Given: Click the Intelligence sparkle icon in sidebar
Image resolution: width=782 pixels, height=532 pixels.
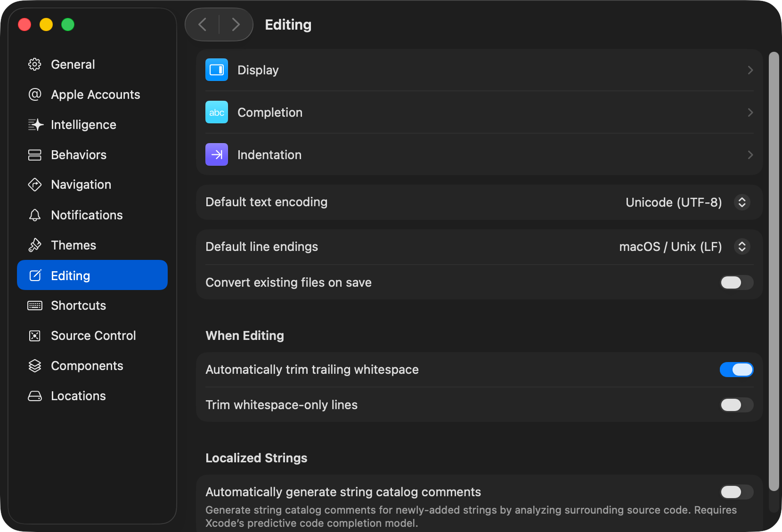Looking at the screenshot, I should [x=35, y=125].
